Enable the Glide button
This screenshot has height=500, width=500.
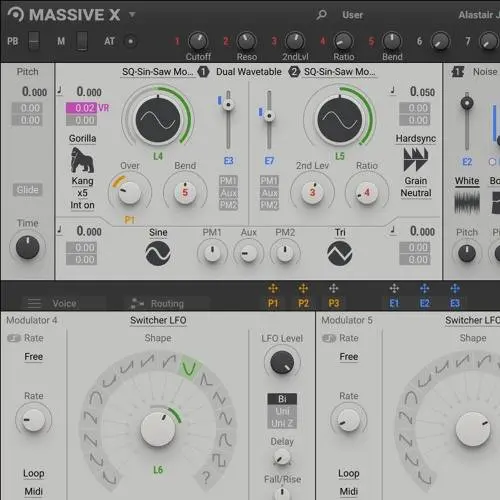tap(28, 190)
